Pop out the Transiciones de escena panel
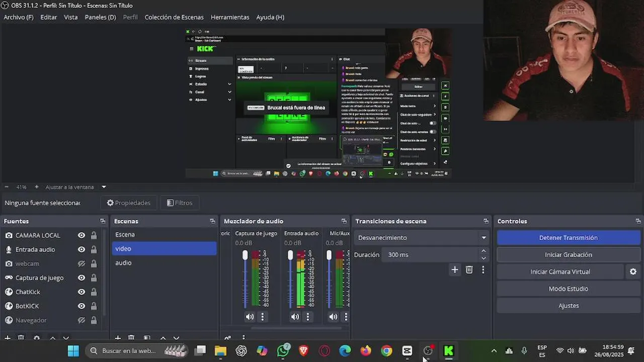Screen dimensions: 644x362 tap(486, 221)
